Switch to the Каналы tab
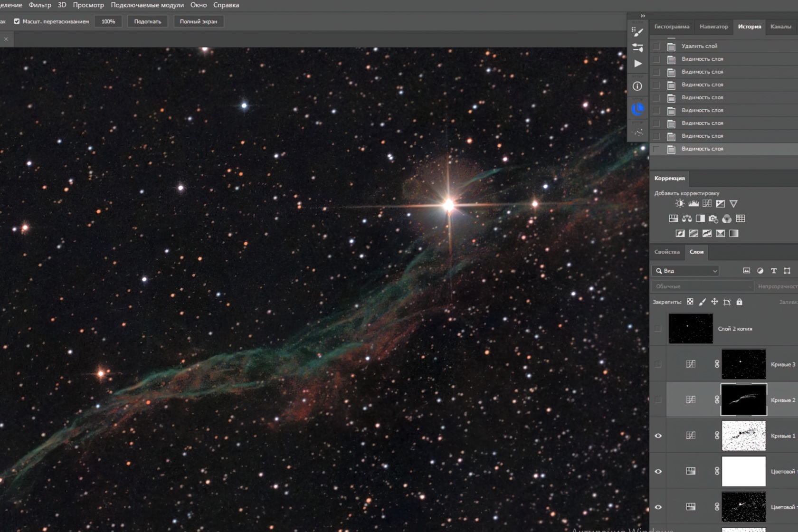Viewport: 798px width, 532px height. [x=781, y=27]
